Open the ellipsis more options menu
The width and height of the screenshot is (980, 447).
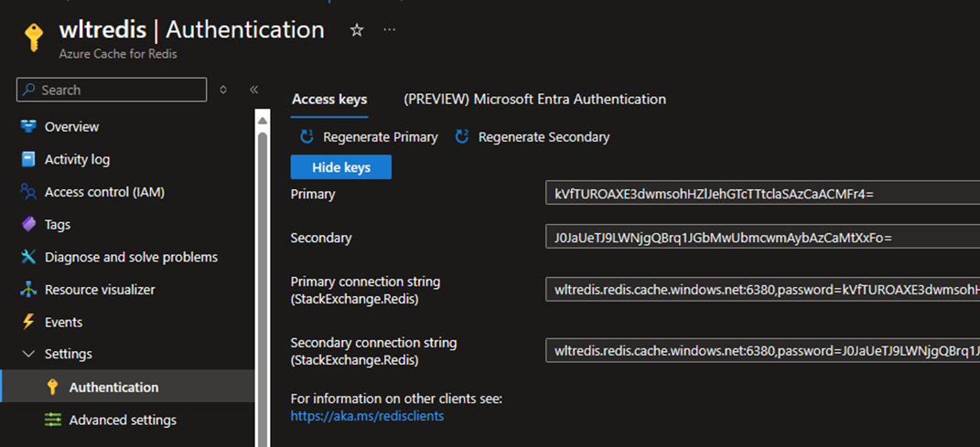[x=390, y=30]
